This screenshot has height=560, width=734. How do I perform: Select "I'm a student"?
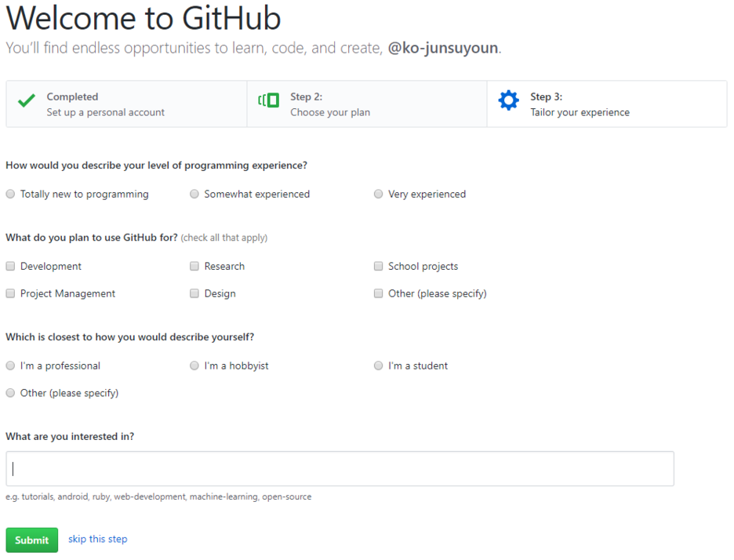coord(378,365)
